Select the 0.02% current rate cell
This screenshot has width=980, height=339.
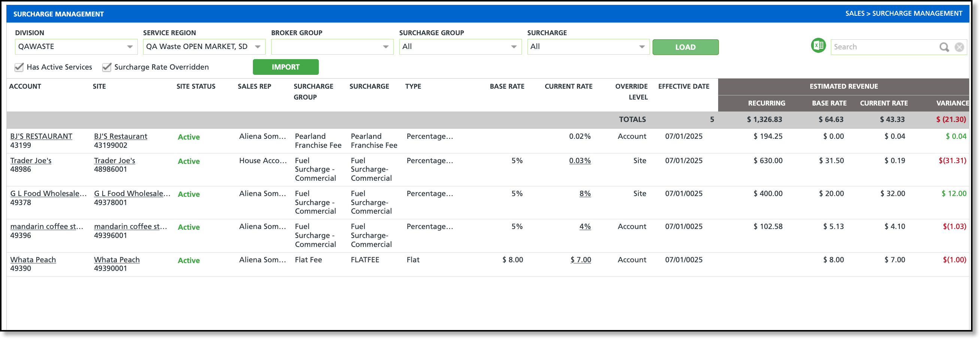[580, 137]
